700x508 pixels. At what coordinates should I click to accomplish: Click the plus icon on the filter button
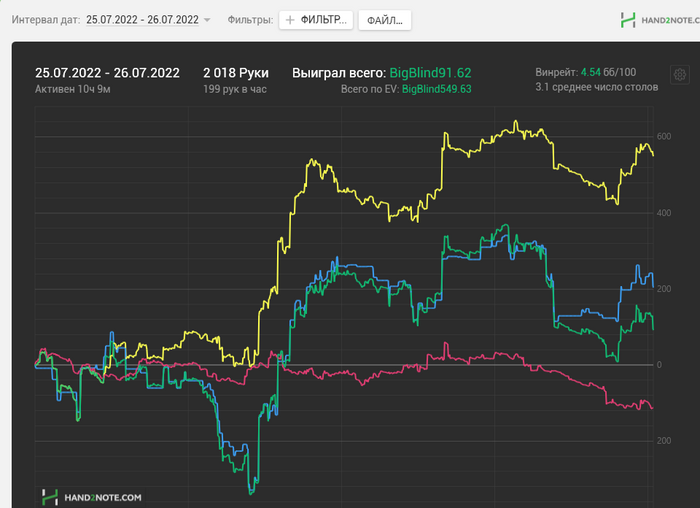(x=290, y=20)
